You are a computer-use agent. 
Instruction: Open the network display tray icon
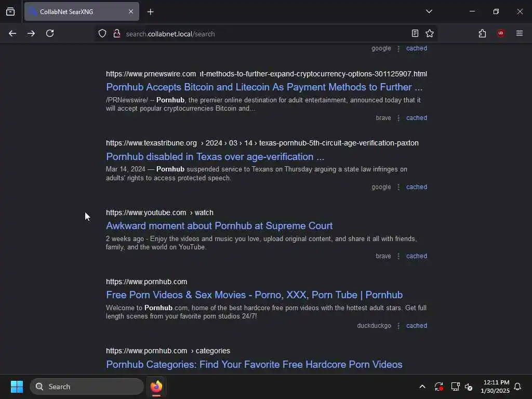click(x=455, y=387)
